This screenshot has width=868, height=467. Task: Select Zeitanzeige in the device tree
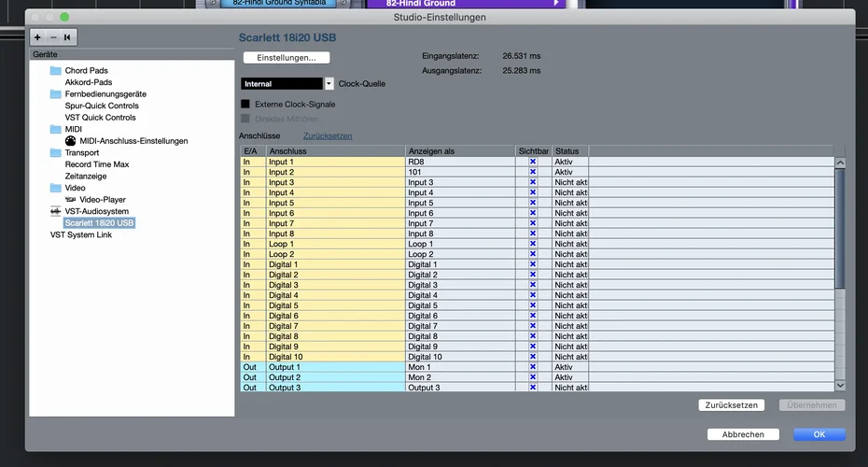click(x=86, y=177)
